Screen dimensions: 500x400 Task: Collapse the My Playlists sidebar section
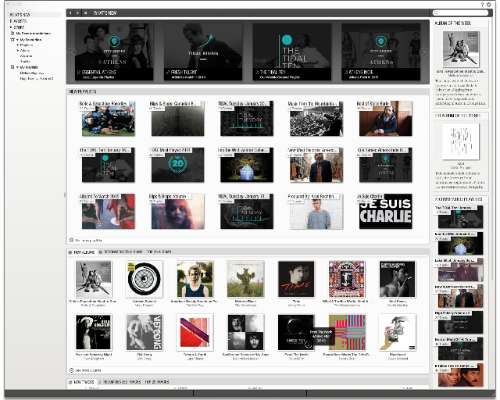click(17, 67)
